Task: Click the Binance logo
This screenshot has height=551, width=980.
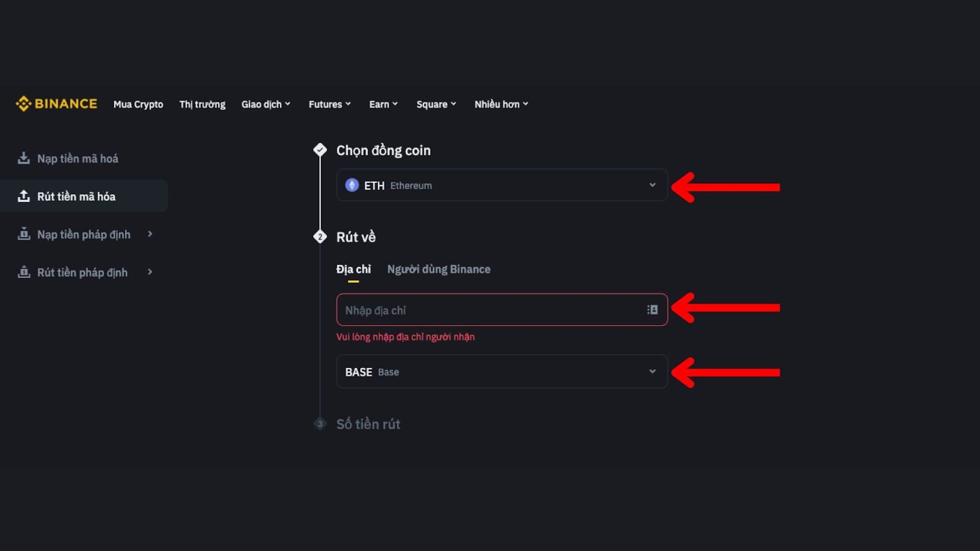Action: coord(56,103)
